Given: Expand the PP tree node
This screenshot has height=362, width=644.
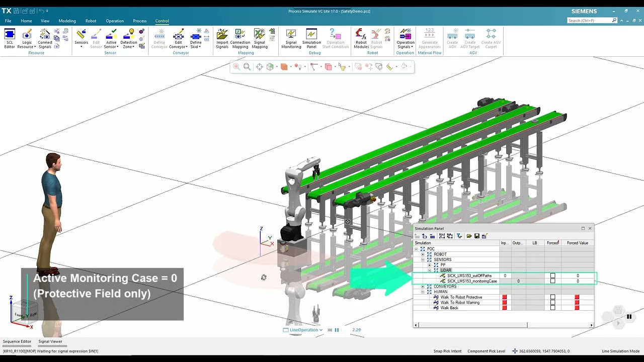Looking at the screenshot, I should 429,265.
